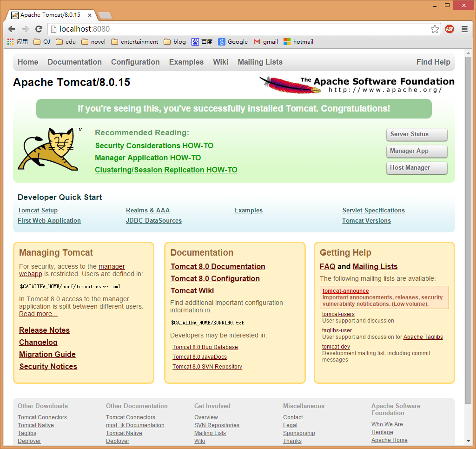
Task: Open the edu bookmark folder
Action: click(x=66, y=41)
